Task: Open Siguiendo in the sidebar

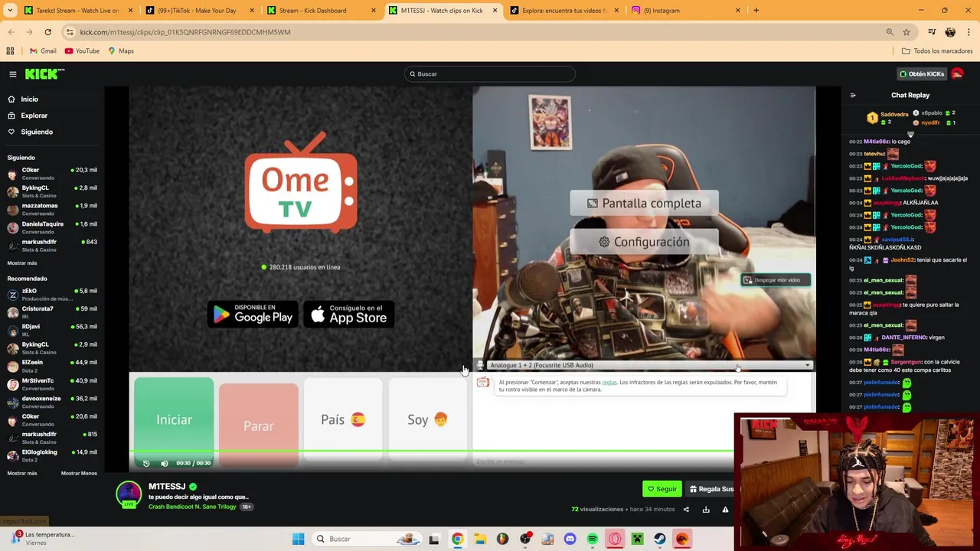Action: point(36,132)
